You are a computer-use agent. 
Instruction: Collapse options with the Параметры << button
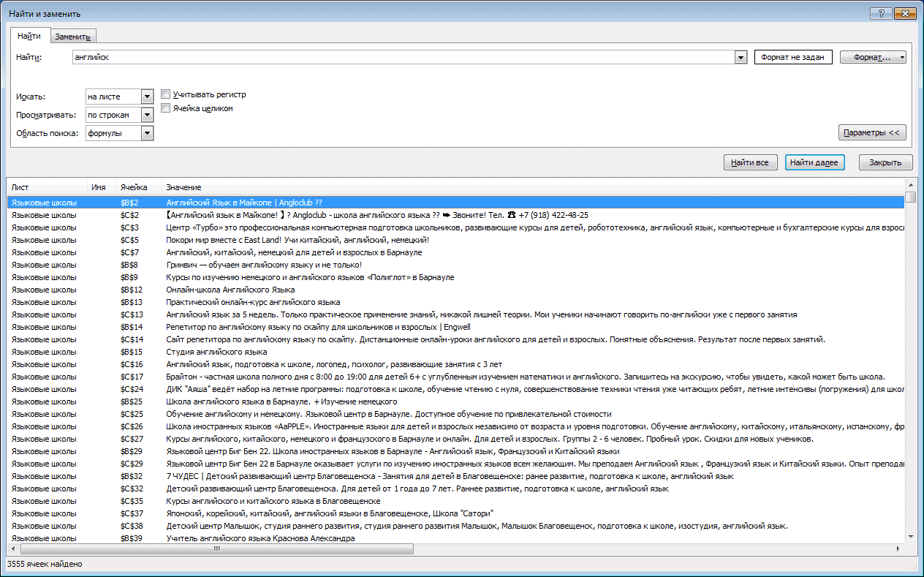pos(873,132)
